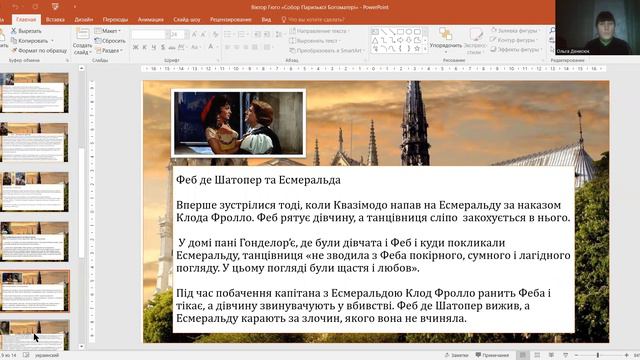640x360 pixels.
Task: Open Экспресс-стили quick styles
Action: (475, 41)
